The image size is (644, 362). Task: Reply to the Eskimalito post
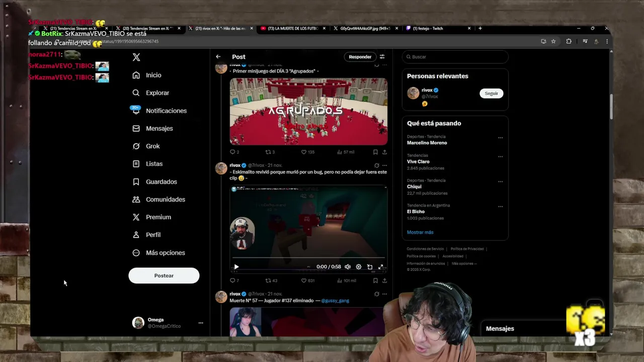[x=234, y=281]
